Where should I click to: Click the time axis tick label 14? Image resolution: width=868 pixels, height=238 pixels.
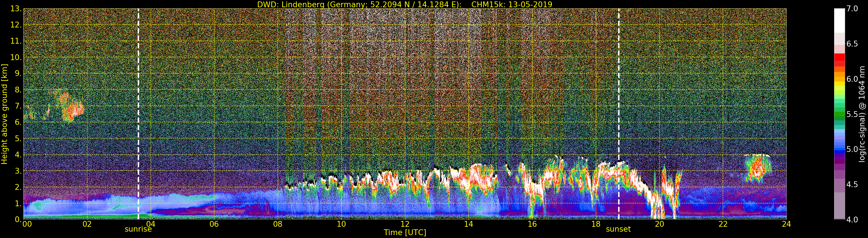click(468, 224)
